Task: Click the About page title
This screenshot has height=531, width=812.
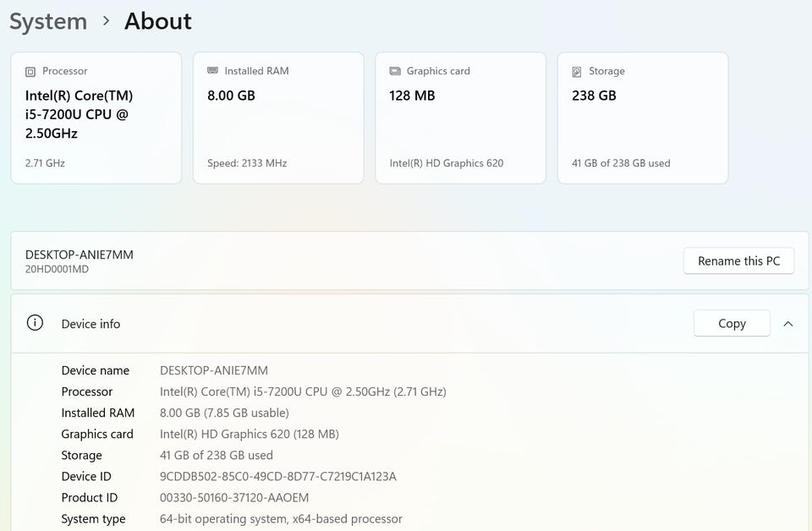Action: [x=158, y=21]
